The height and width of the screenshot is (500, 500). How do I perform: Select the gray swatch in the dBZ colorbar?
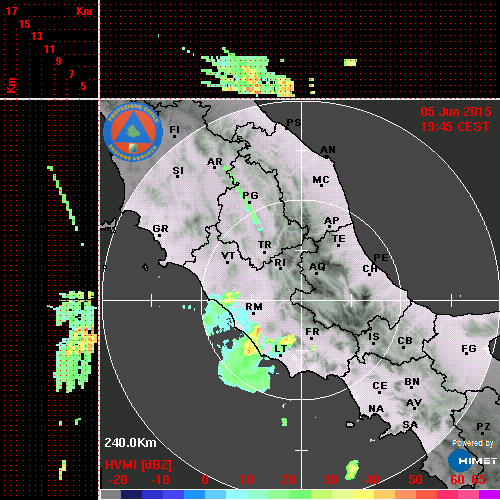point(111,494)
